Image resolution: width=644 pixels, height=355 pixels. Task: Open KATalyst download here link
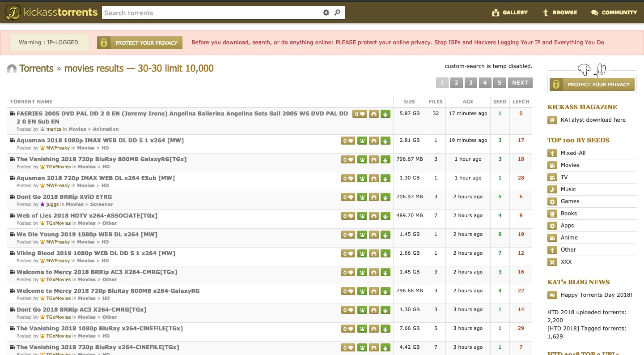click(x=593, y=120)
